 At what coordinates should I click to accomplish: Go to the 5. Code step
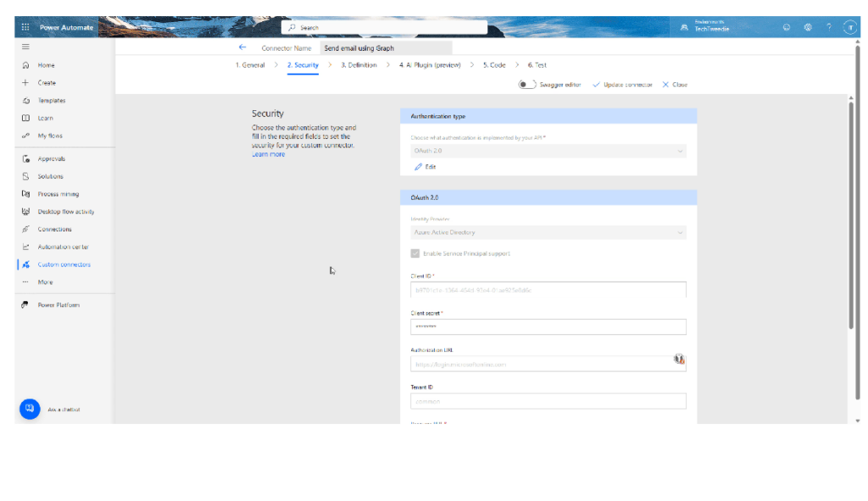pyautogui.click(x=494, y=65)
